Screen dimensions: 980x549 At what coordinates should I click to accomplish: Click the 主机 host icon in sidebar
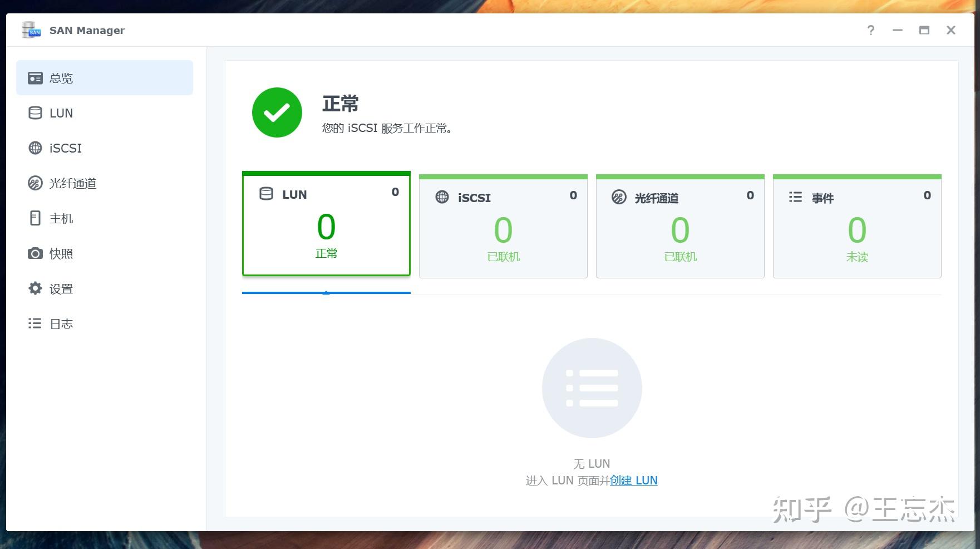(35, 218)
